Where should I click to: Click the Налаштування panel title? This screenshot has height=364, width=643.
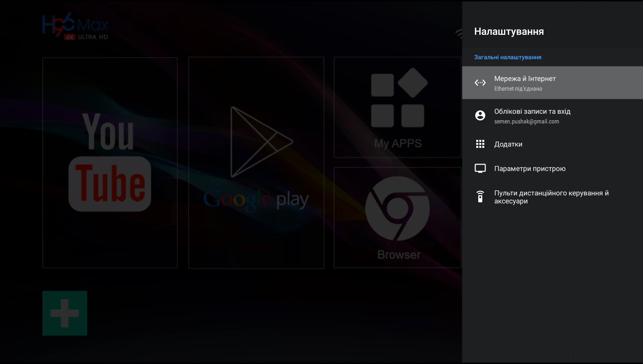tap(509, 31)
